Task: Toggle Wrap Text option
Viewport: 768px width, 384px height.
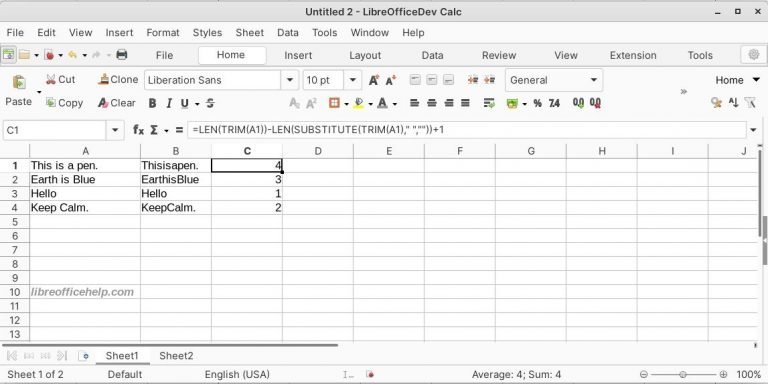Action: click(489, 103)
